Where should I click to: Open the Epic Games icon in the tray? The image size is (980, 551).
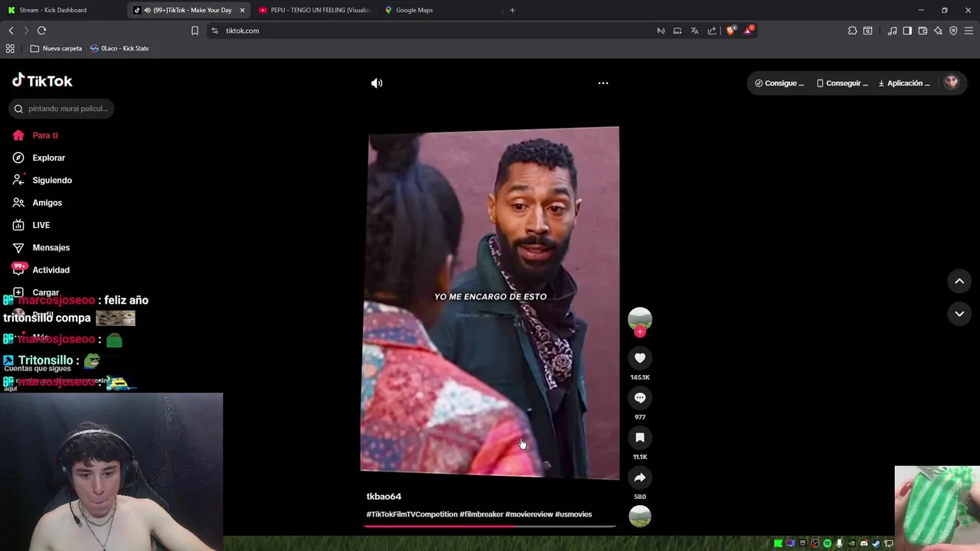[803, 543]
